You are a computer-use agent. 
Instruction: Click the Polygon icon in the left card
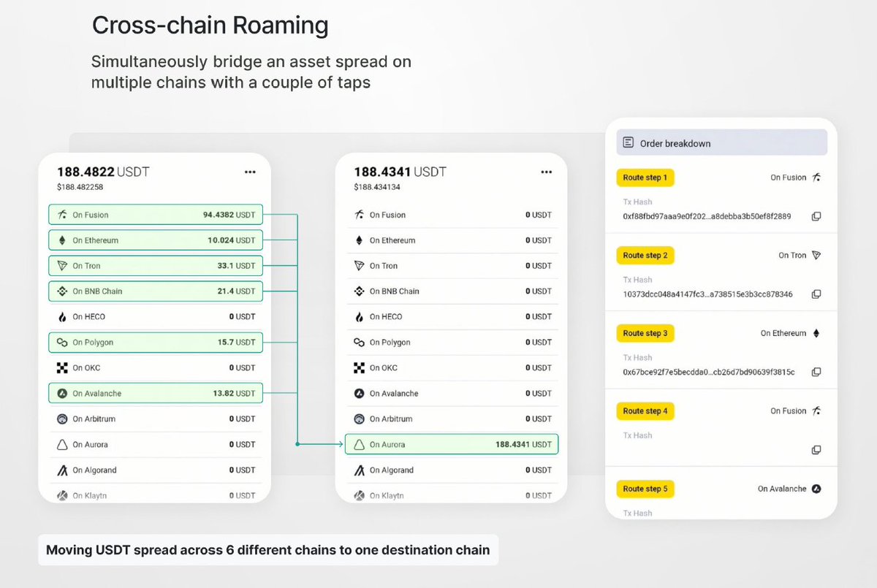point(62,342)
